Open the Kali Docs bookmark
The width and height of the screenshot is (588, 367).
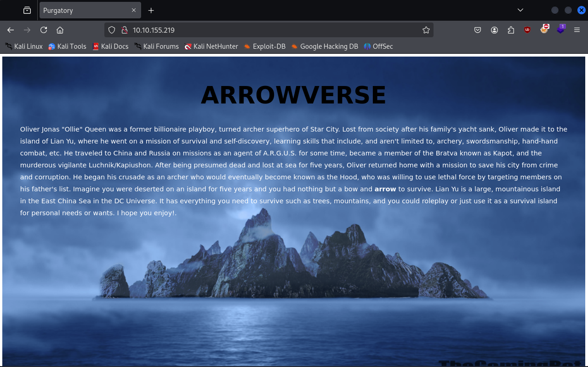(110, 46)
